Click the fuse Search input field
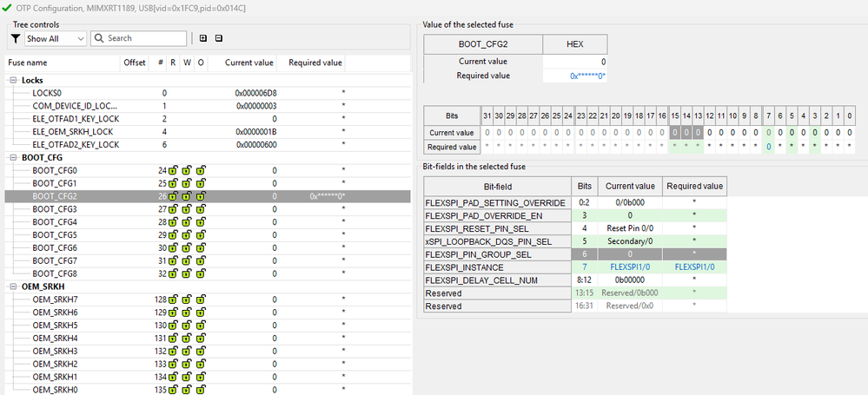Viewport: 868px width, 395px height. 143,39
